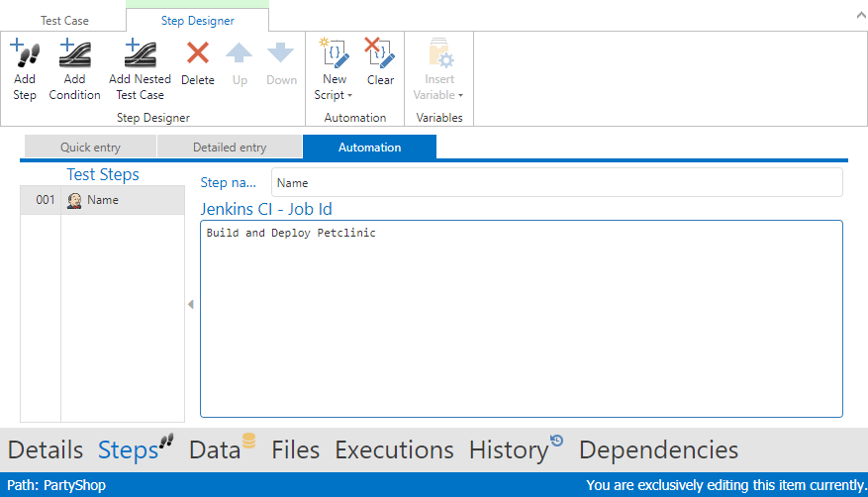The width and height of the screenshot is (868, 497).
Task: Click the Add Condition icon
Action: click(74, 54)
